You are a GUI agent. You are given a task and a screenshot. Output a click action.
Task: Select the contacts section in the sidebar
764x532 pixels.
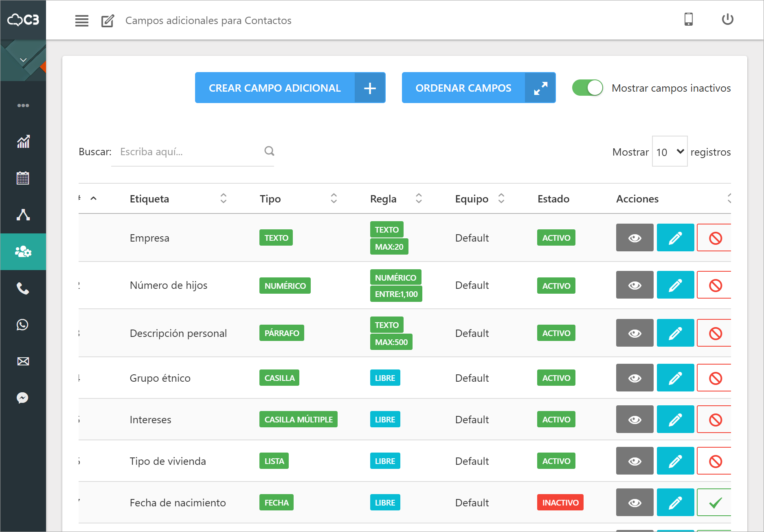(23, 252)
